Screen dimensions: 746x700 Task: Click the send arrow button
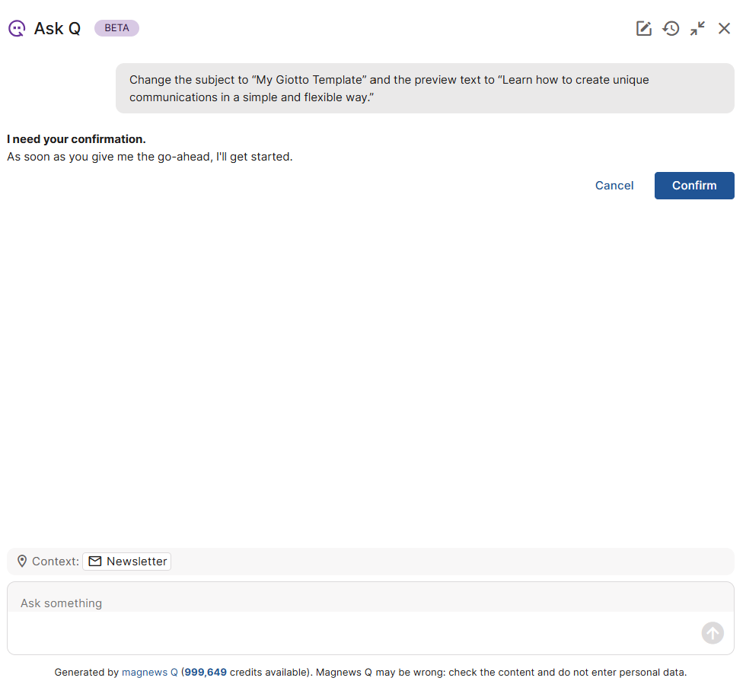(713, 633)
